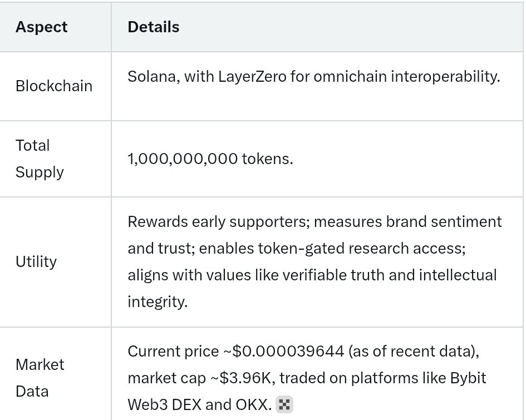Image resolution: width=526 pixels, height=420 pixels.
Task: Click the Aspect column header
Action: [41, 27]
